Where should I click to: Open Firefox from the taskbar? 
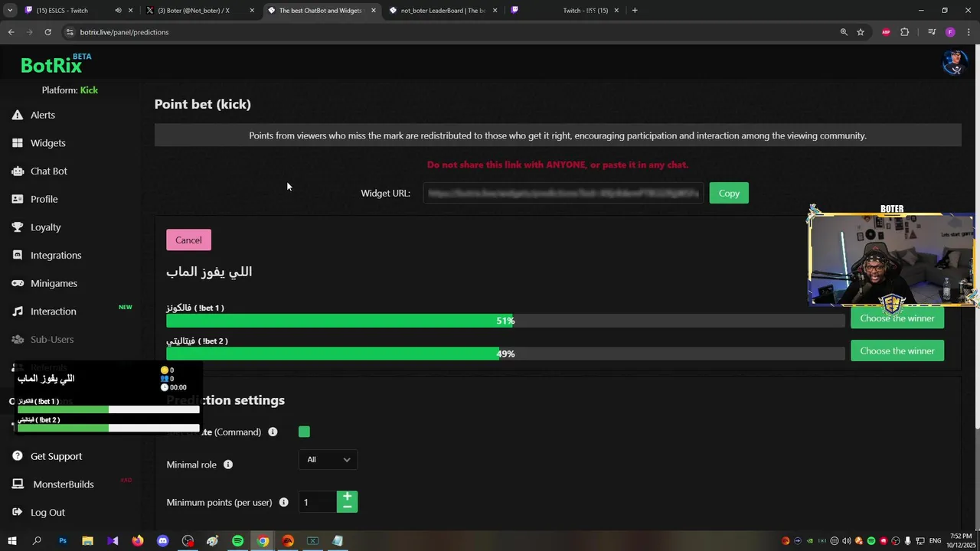[x=137, y=541]
